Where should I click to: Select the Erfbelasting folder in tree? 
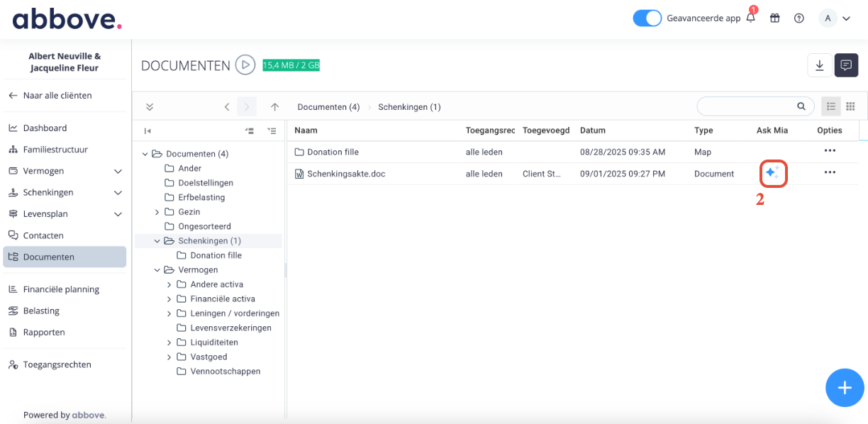201,197
